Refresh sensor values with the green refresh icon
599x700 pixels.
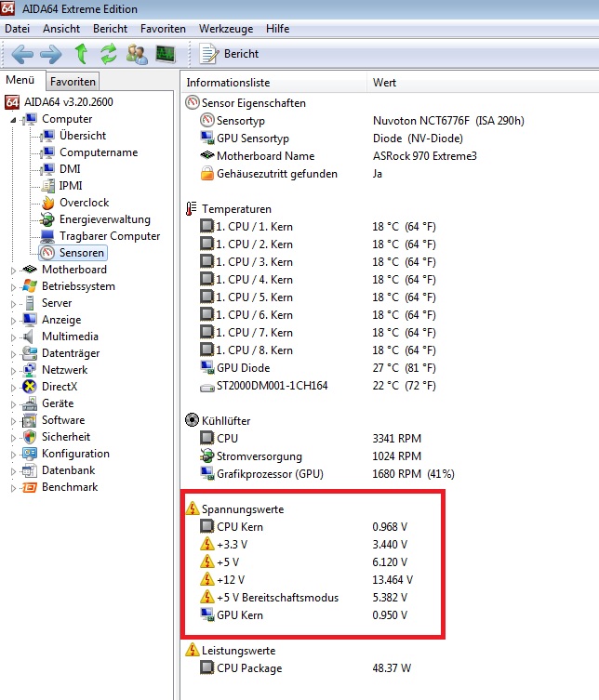click(109, 54)
